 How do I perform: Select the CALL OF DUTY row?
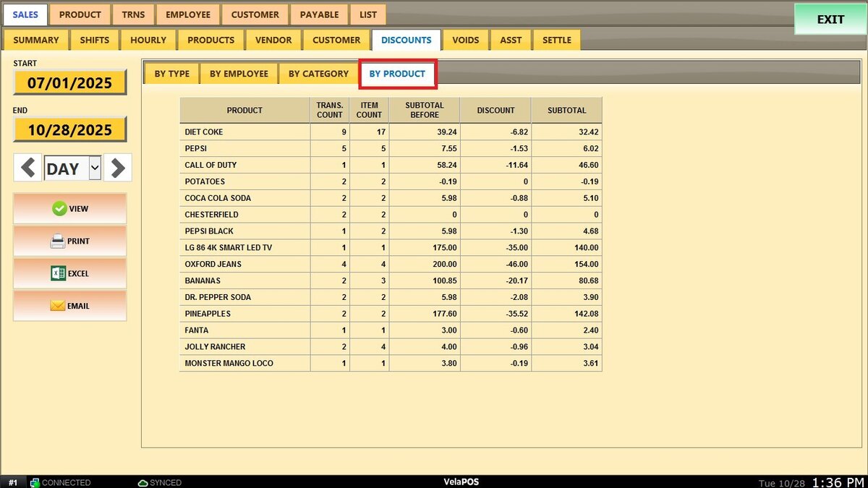[391, 165]
